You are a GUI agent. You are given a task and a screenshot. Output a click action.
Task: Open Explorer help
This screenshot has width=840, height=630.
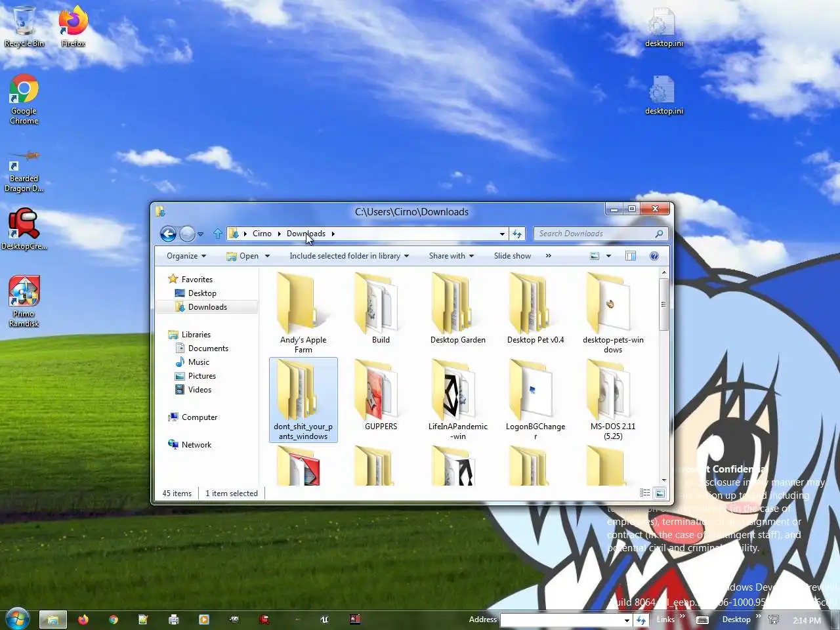654,256
